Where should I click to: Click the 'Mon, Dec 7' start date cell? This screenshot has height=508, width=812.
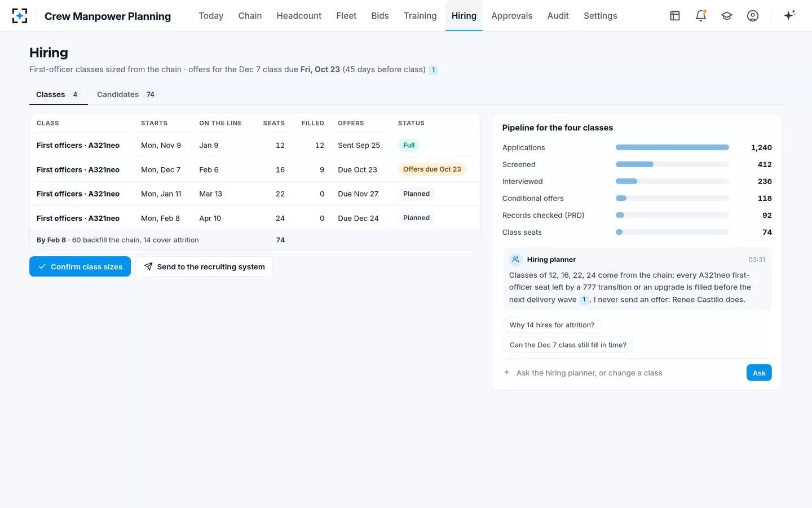coord(161,169)
